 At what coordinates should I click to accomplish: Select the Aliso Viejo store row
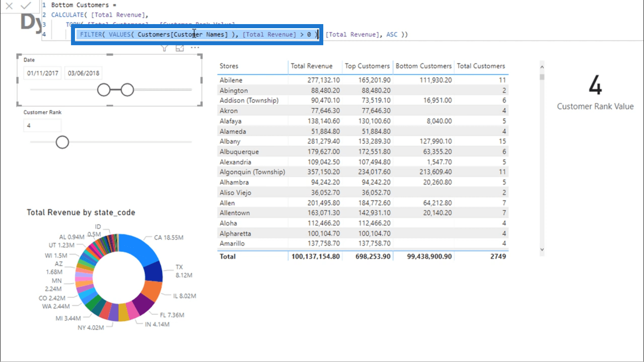pyautogui.click(x=362, y=192)
